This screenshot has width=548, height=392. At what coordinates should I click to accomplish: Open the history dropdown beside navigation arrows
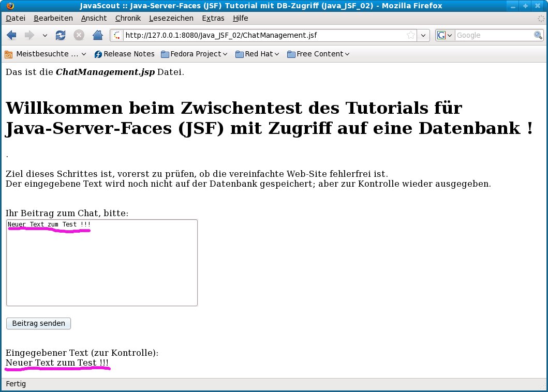click(x=45, y=35)
